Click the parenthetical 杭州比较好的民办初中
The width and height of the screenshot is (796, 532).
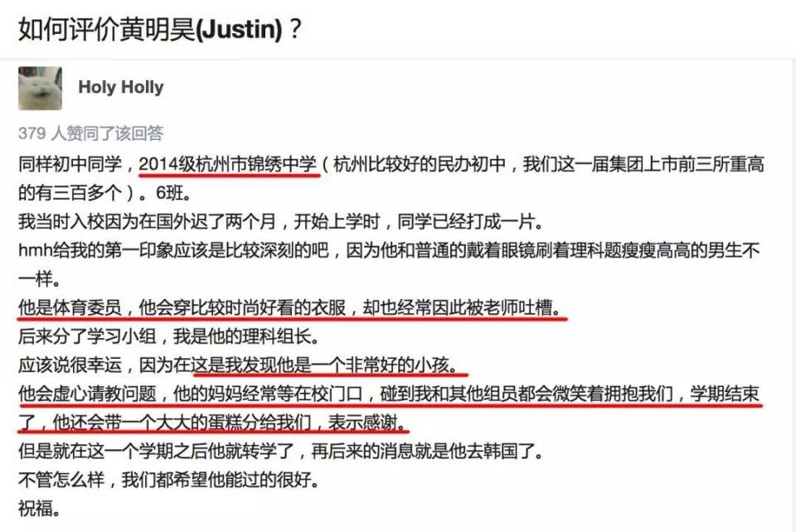(x=420, y=164)
